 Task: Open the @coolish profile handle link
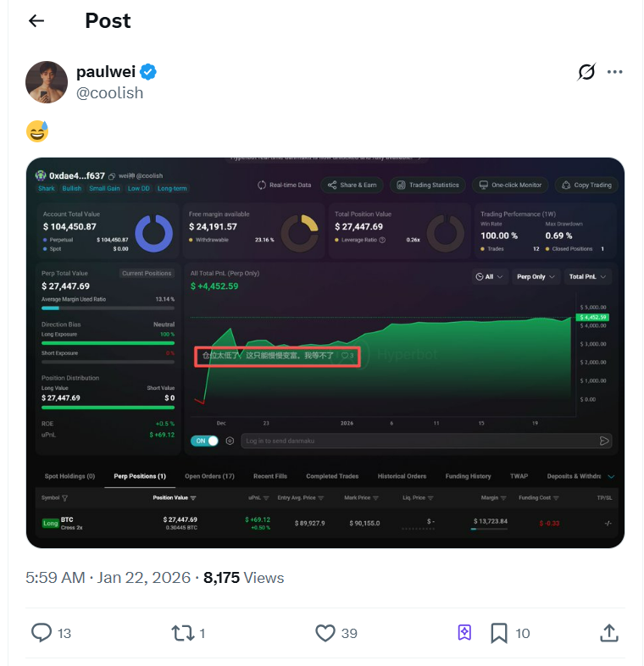coord(110,92)
